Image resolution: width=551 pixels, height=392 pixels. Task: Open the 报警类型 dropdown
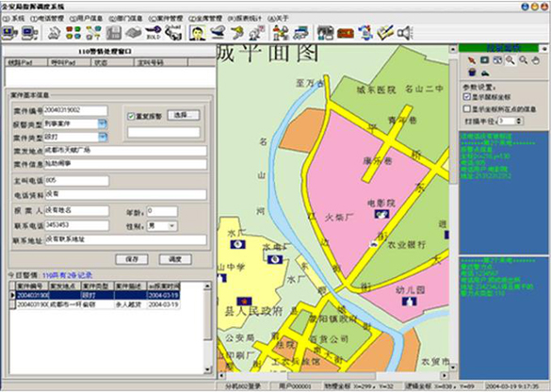coord(103,123)
